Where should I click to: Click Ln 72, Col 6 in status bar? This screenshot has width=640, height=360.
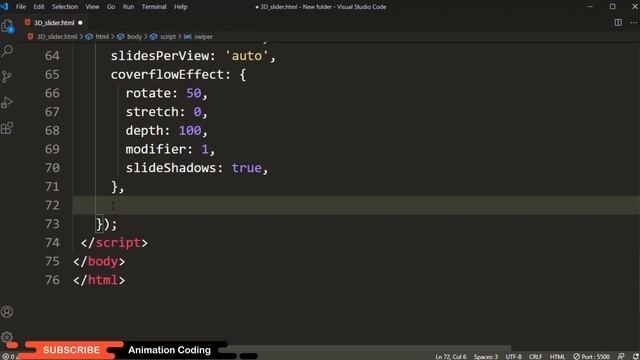451,357
